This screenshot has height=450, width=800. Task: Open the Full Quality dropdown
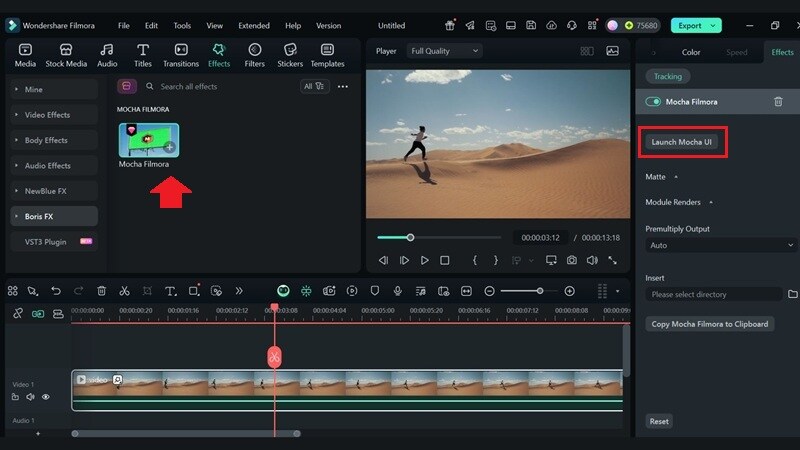pyautogui.click(x=444, y=51)
